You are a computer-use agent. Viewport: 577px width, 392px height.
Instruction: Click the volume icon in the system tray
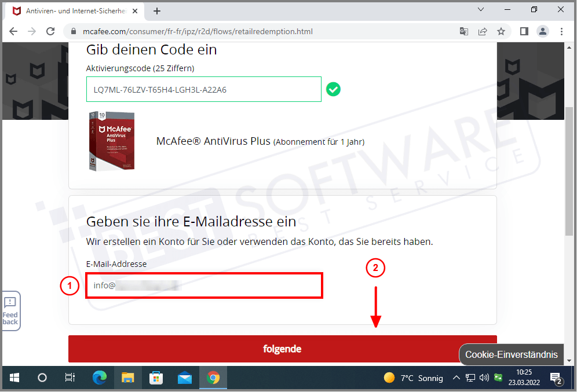click(x=485, y=378)
